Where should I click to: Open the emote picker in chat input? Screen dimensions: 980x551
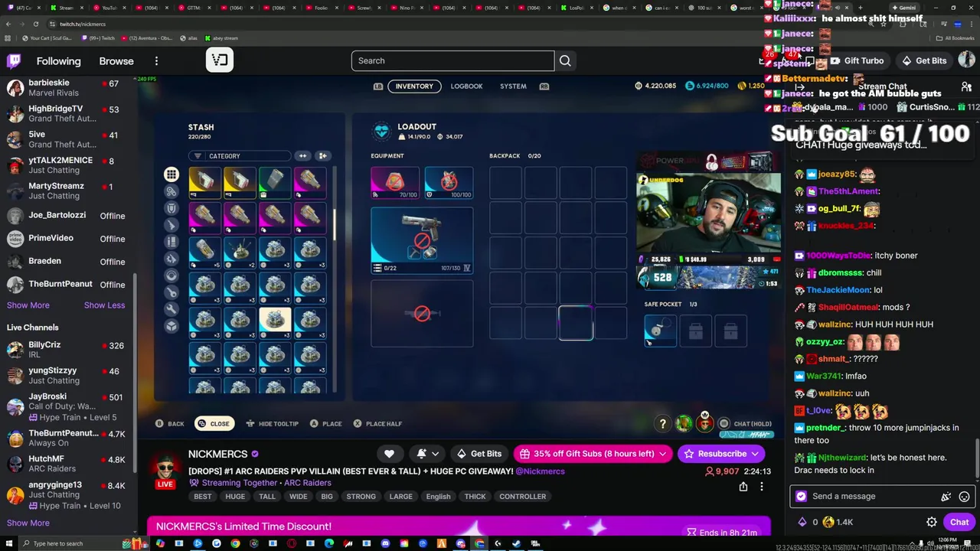point(964,496)
